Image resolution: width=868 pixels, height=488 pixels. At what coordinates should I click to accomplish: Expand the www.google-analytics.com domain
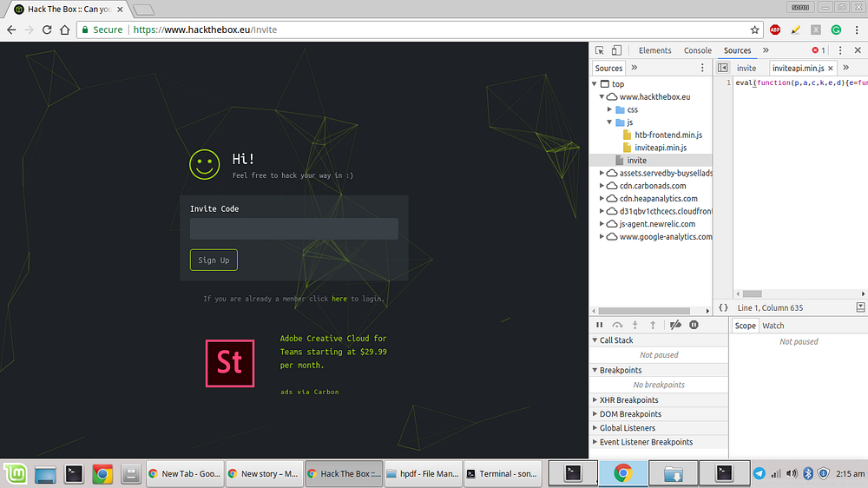[x=602, y=236]
